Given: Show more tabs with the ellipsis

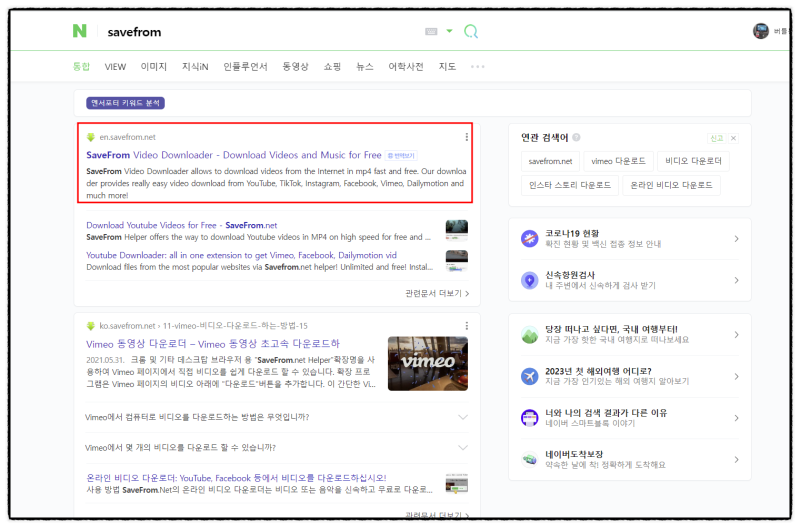Looking at the screenshot, I should tap(478, 66).
